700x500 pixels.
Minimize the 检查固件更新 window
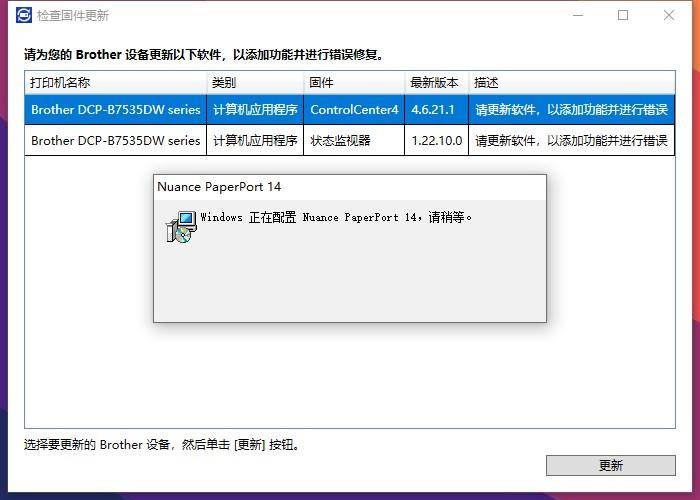578,15
